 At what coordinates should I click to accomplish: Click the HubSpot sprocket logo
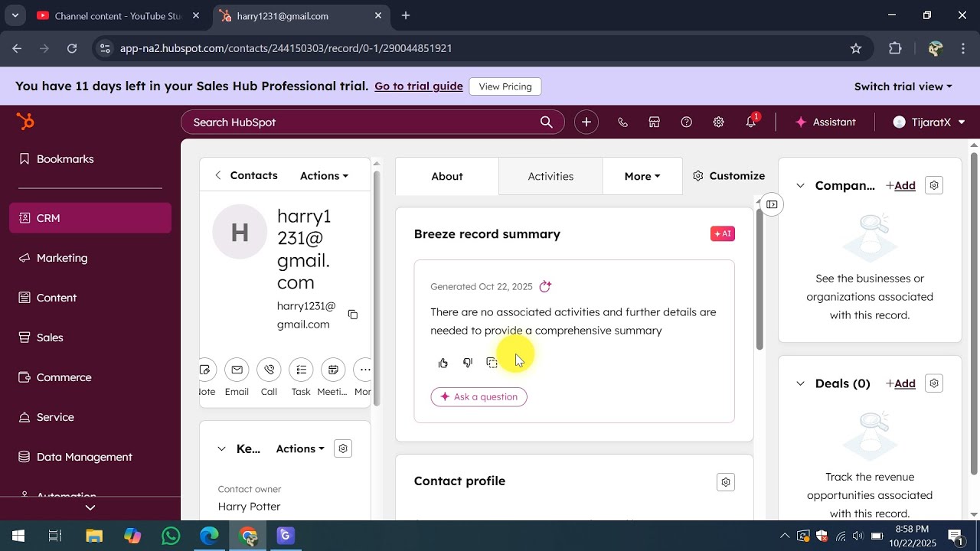25,122
